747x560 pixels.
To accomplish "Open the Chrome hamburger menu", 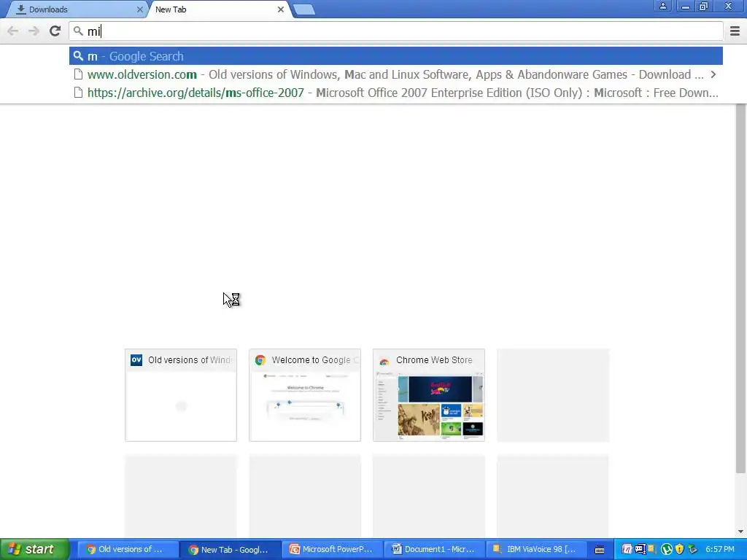I will [735, 31].
